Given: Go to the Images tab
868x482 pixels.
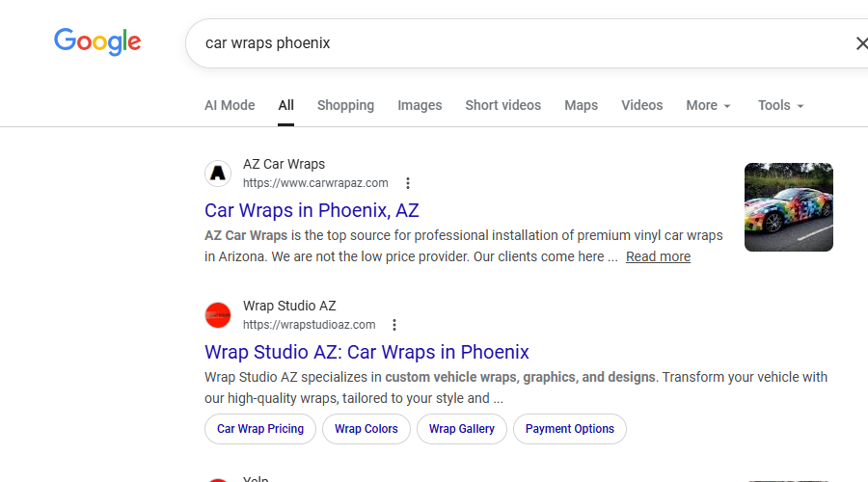Looking at the screenshot, I should 420,105.
